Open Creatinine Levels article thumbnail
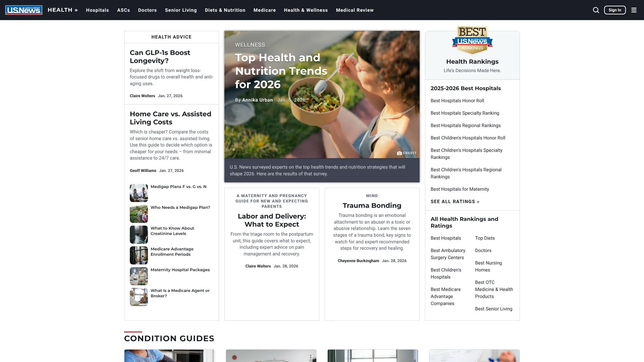The height and width of the screenshot is (362, 644). [x=139, y=234]
